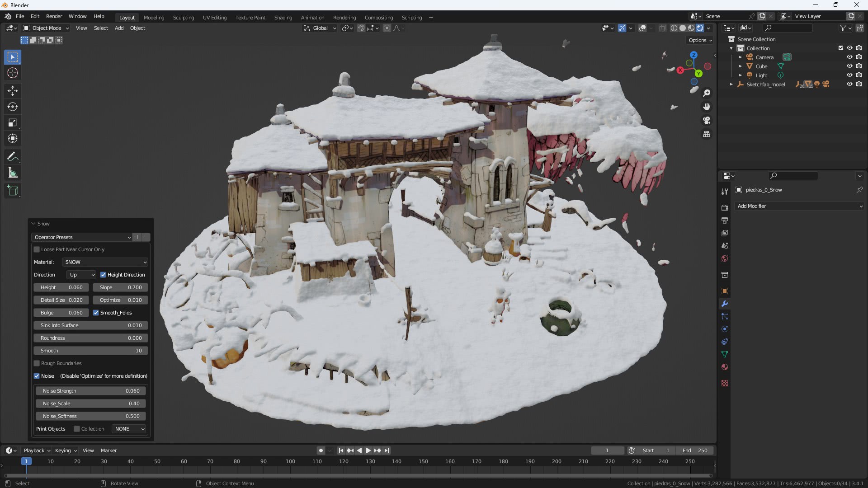Toggle camera view icon in viewport
Viewport: 868px width, 488px height.
[x=707, y=120]
